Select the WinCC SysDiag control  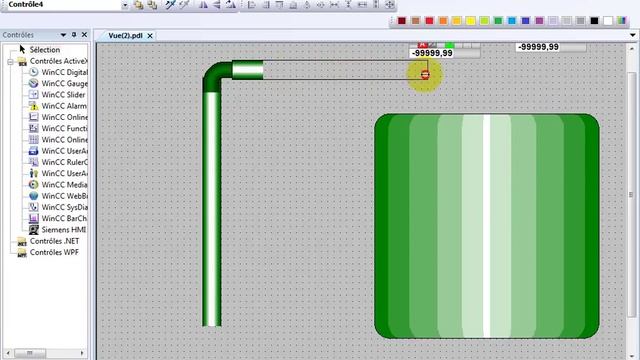point(58,207)
